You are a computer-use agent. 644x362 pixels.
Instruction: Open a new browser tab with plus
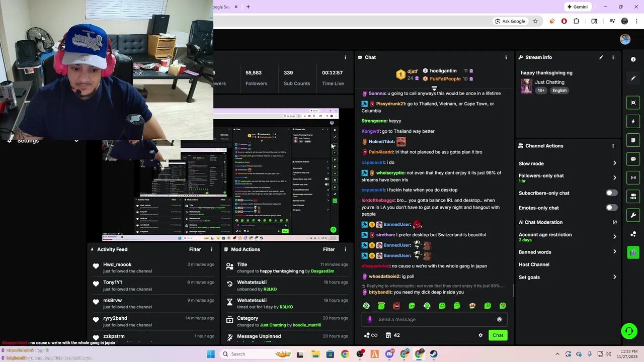click(x=248, y=7)
